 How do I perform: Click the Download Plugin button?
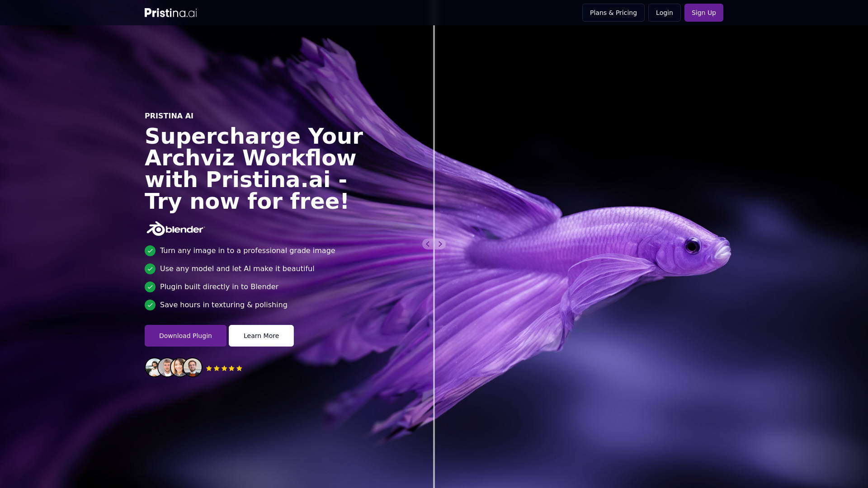click(185, 335)
